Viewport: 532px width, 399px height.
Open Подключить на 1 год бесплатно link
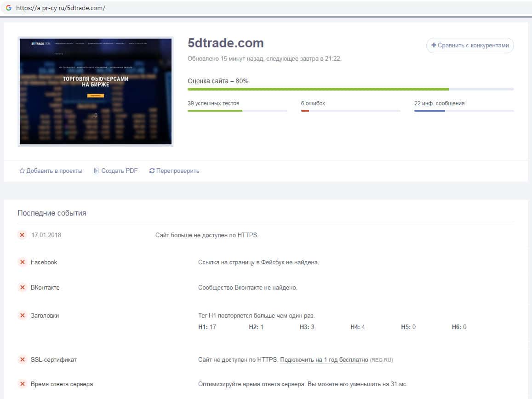pyautogui.click(x=324, y=359)
